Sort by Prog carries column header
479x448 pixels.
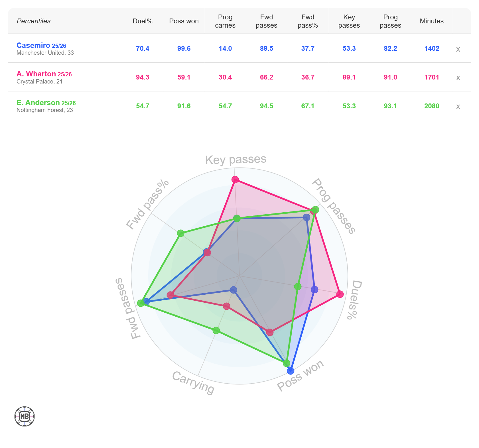click(225, 21)
